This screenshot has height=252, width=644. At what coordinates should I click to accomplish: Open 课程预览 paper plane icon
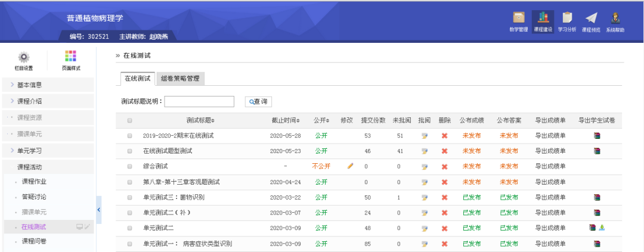coord(590,18)
